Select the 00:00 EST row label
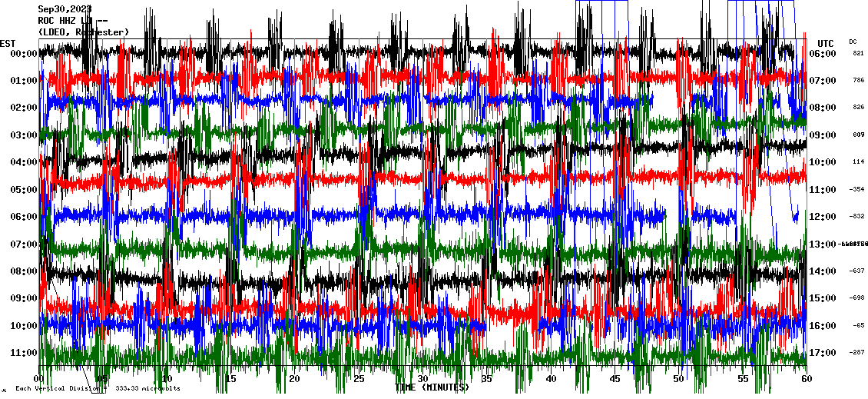The height and width of the screenshot is (399, 868). pos(24,54)
